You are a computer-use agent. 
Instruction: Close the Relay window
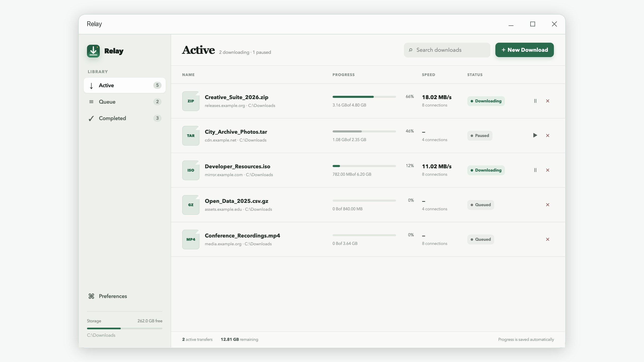554,24
